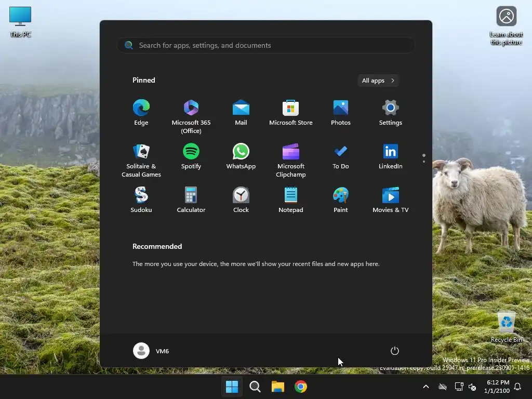The image size is (532, 399).
Task: Launch Microsoft 365 (Office) app
Action: [x=191, y=116]
